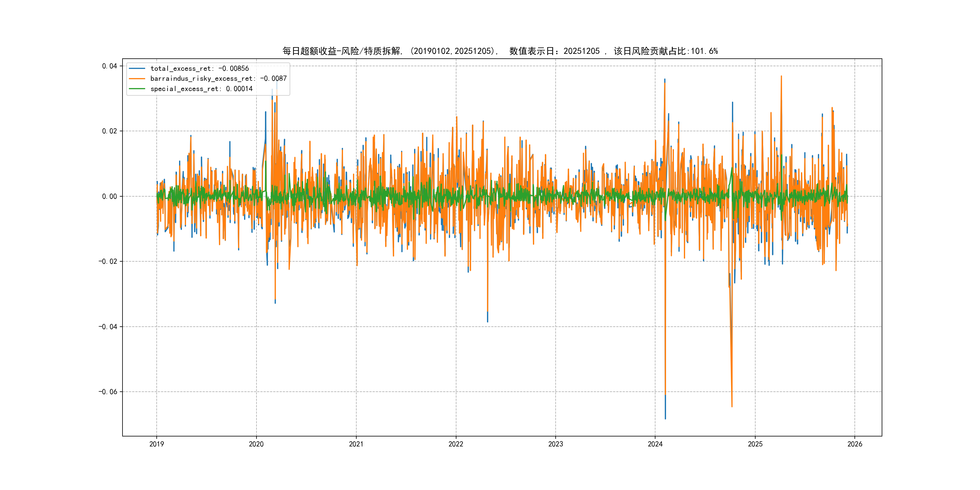The width and height of the screenshot is (980, 490).
Task: Click the blue total_excess_ret legend line
Action: coord(137,68)
